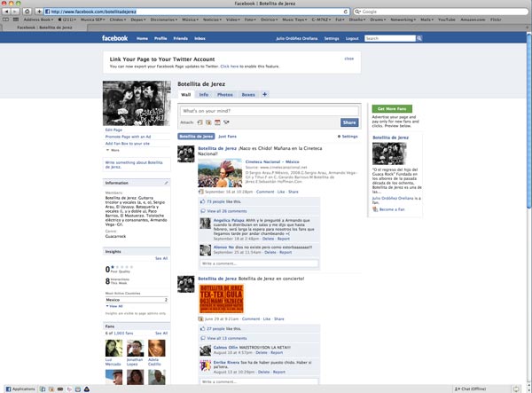Viewport: 532px width, 393px height.
Task: Open Friends in Facebook header
Action: (181, 38)
